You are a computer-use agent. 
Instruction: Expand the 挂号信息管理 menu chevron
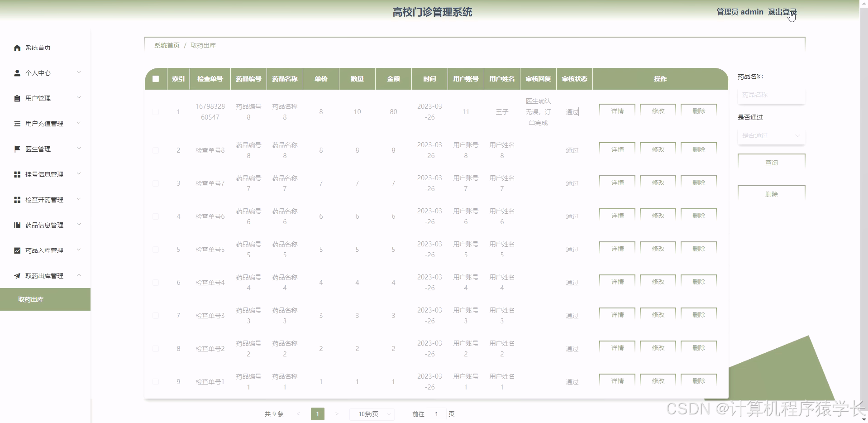(79, 174)
